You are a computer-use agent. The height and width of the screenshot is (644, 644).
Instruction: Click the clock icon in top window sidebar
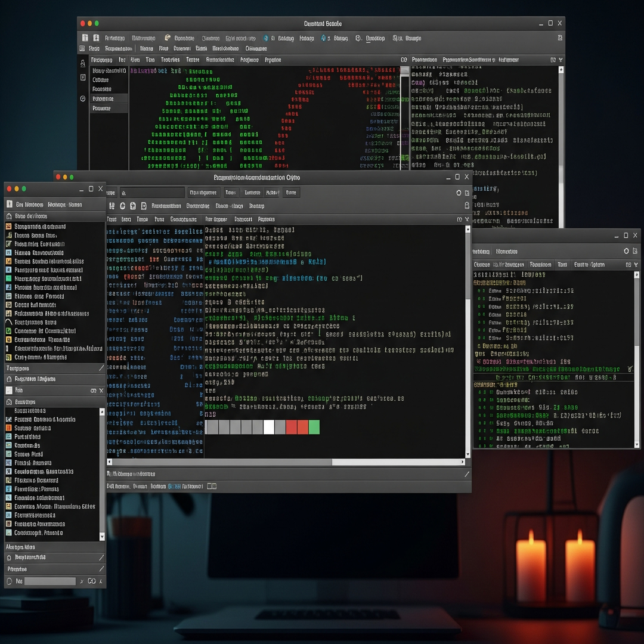click(x=83, y=98)
